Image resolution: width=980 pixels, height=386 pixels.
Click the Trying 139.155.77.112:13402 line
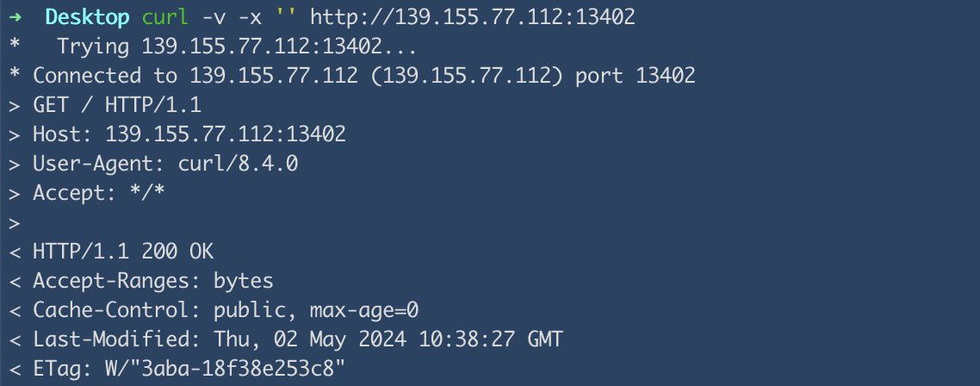point(237,46)
